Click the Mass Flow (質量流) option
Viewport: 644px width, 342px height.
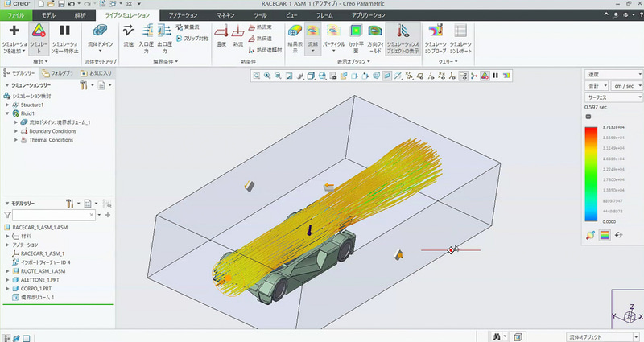(188, 27)
